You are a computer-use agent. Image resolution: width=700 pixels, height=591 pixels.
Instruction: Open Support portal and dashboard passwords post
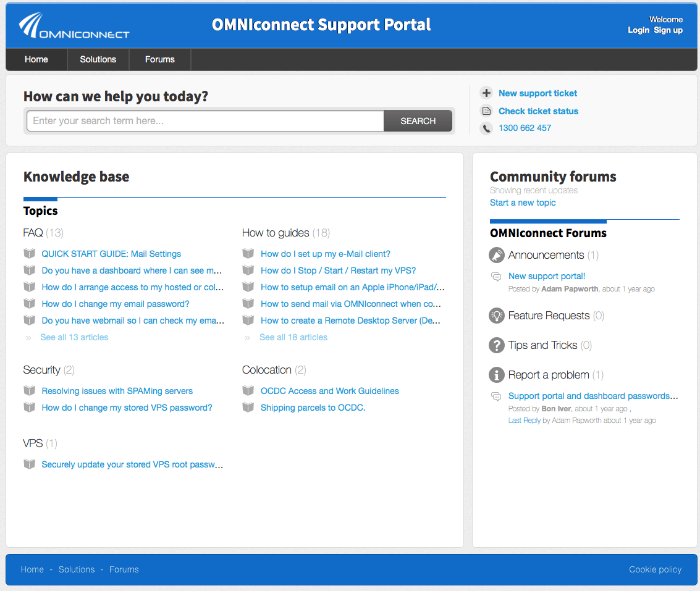point(593,396)
